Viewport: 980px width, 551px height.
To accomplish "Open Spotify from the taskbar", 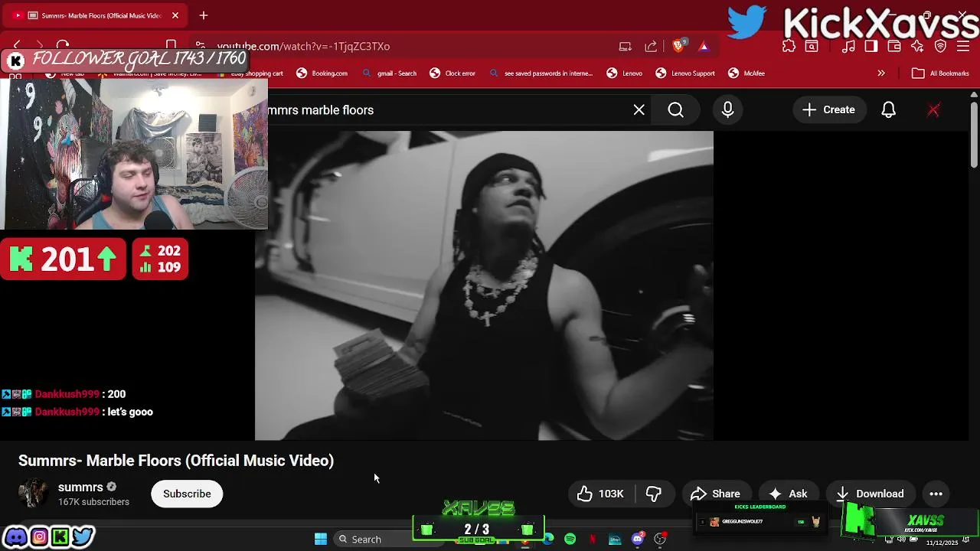I will (x=570, y=539).
